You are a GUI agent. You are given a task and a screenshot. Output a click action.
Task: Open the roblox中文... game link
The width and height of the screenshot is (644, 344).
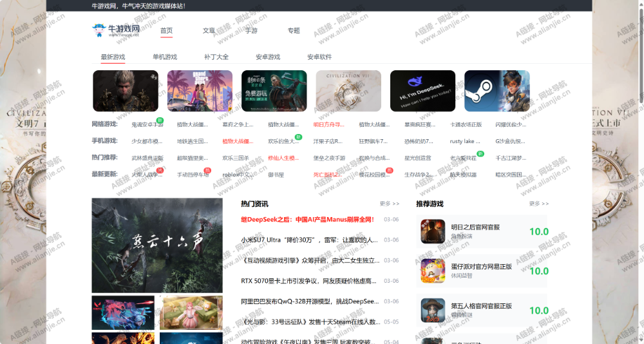[238, 175]
